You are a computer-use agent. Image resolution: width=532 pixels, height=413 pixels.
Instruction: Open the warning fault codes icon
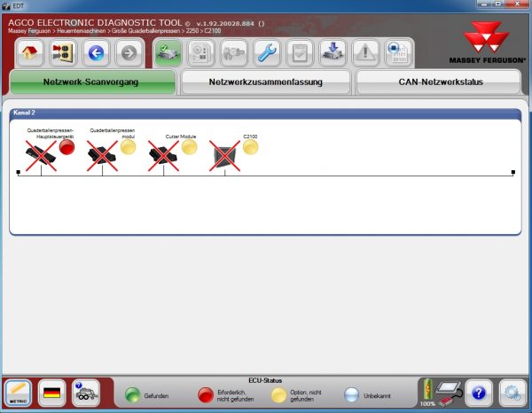365,53
